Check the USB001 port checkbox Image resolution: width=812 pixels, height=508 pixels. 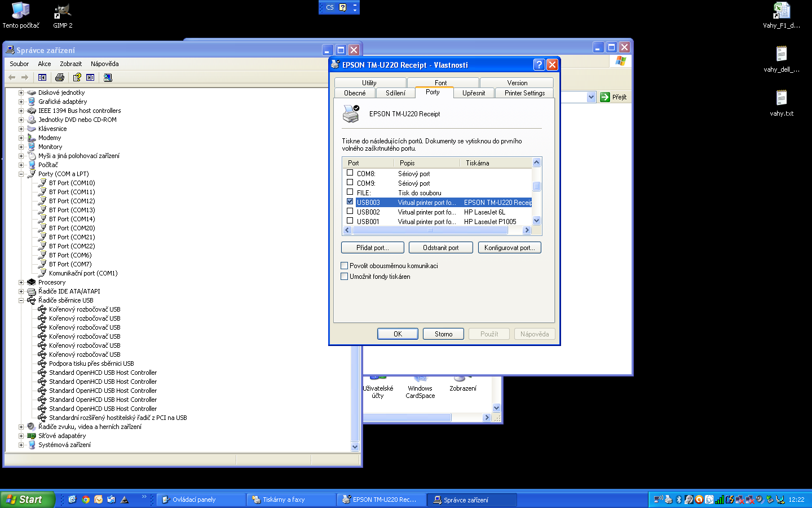(350, 221)
